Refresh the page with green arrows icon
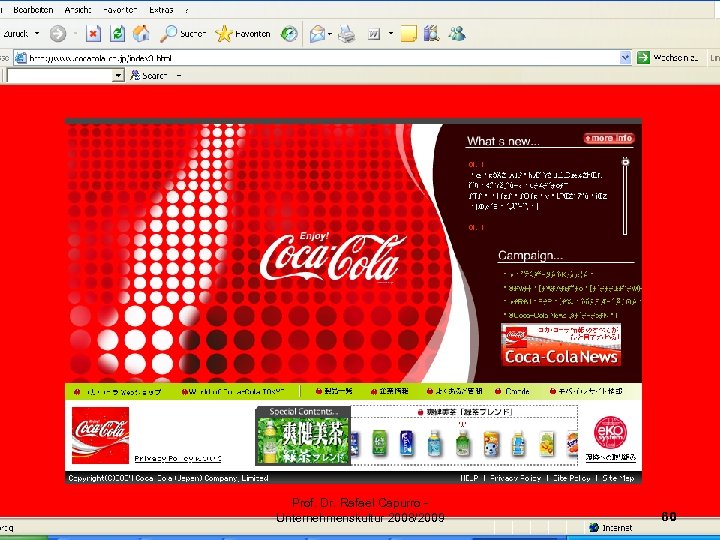 [x=118, y=34]
